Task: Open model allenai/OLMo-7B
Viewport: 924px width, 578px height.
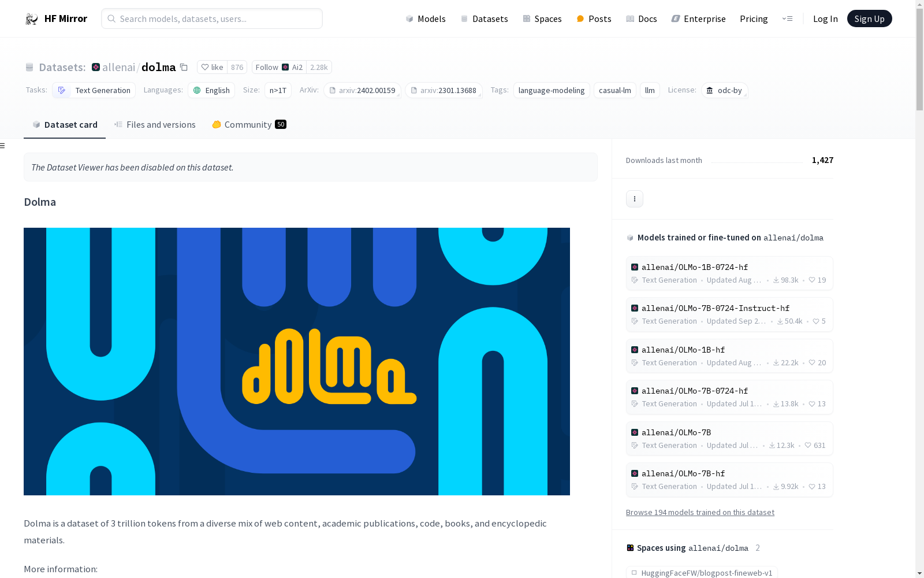Action: click(x=729, y=439)
